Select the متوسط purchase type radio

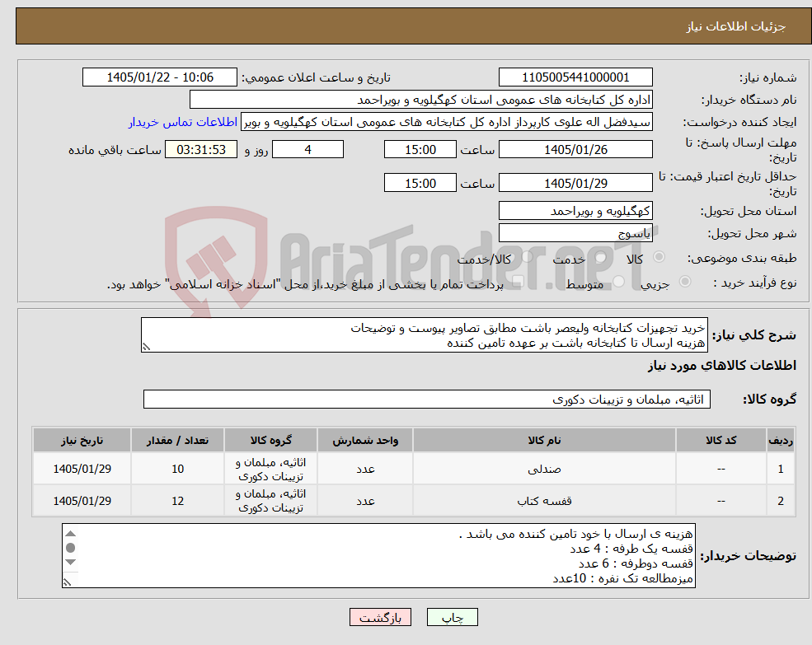click(619, 281)
